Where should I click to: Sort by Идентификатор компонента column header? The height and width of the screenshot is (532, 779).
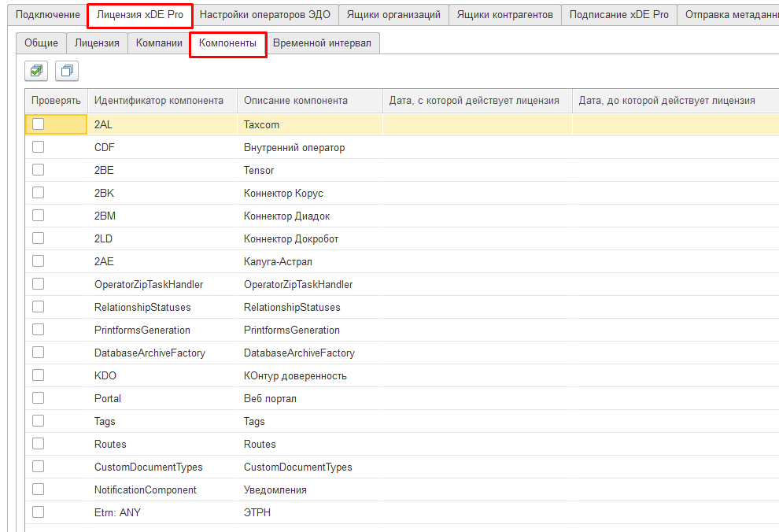(162, 100)
